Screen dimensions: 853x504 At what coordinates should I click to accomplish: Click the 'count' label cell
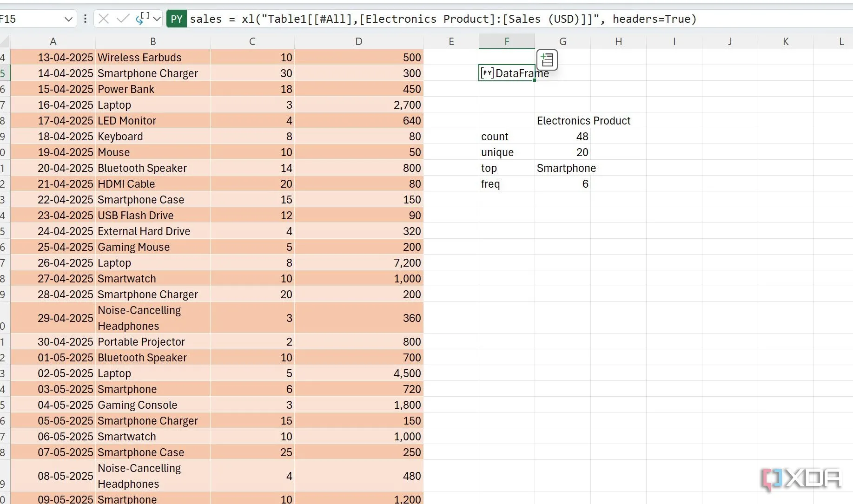pyautogui.click(x=507, y=137)
